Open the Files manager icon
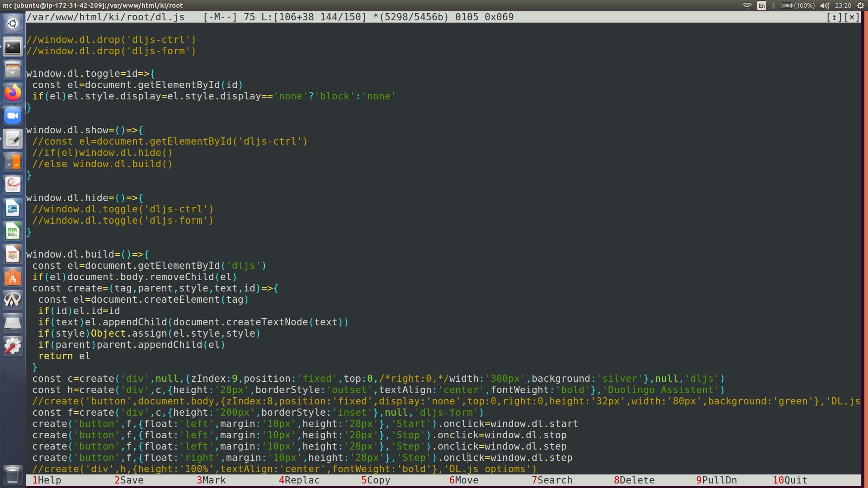868x488 pixels. (13, 70)
